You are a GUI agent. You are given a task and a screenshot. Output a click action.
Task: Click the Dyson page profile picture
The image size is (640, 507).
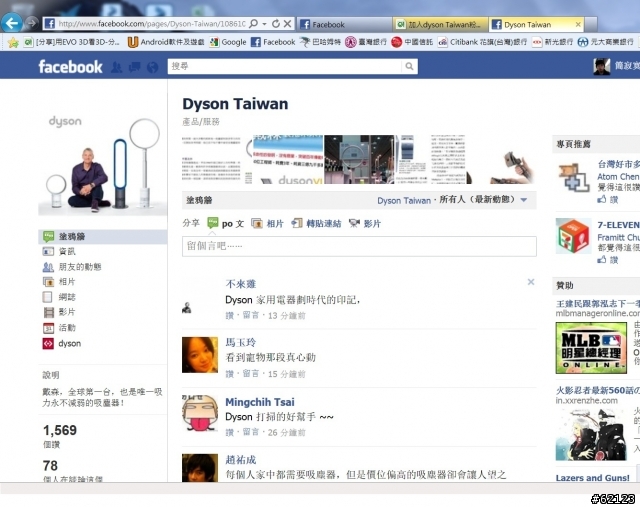103,163
